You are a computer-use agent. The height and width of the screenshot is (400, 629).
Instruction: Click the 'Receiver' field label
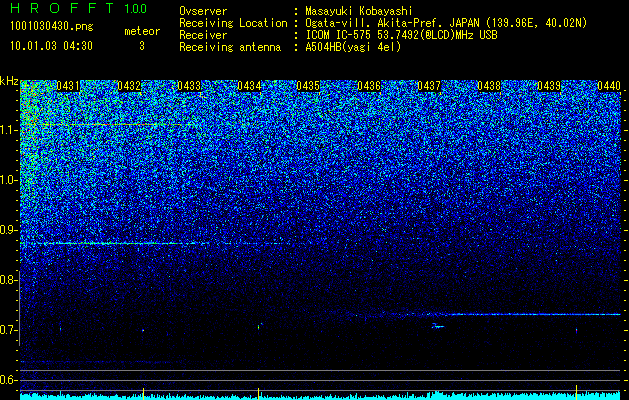203,35
